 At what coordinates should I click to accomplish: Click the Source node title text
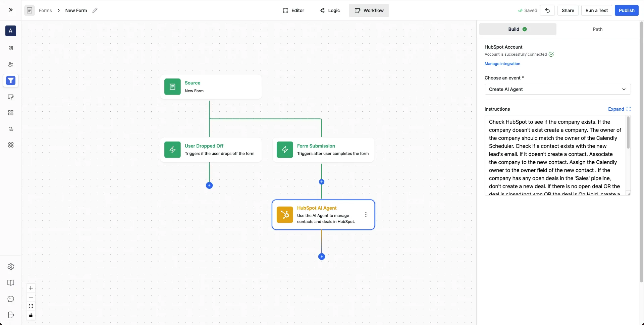pos(193,83)
